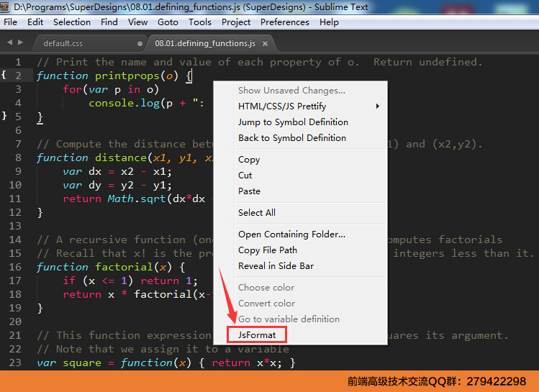Open the Preferences menu
This screenshot has height=392, width=539.
pyautogui.click(x=285, y=22)
